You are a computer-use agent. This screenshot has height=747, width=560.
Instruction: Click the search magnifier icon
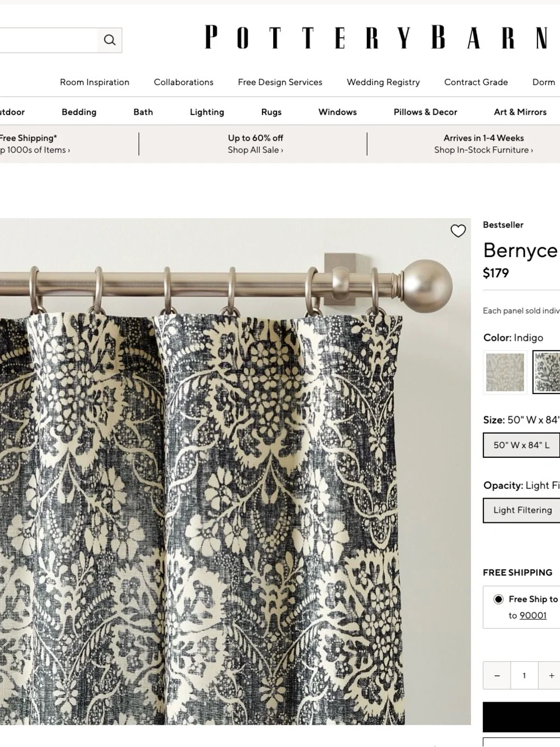click(110, 40)
